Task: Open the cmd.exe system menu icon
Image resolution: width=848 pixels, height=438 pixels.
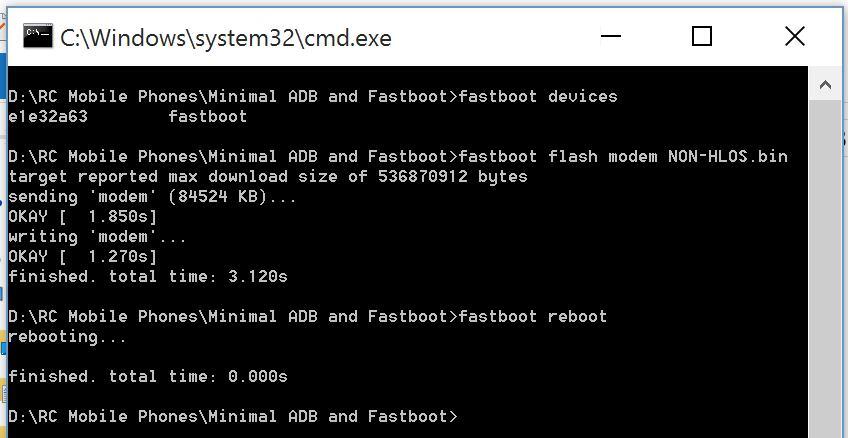Action: [38, 37]
